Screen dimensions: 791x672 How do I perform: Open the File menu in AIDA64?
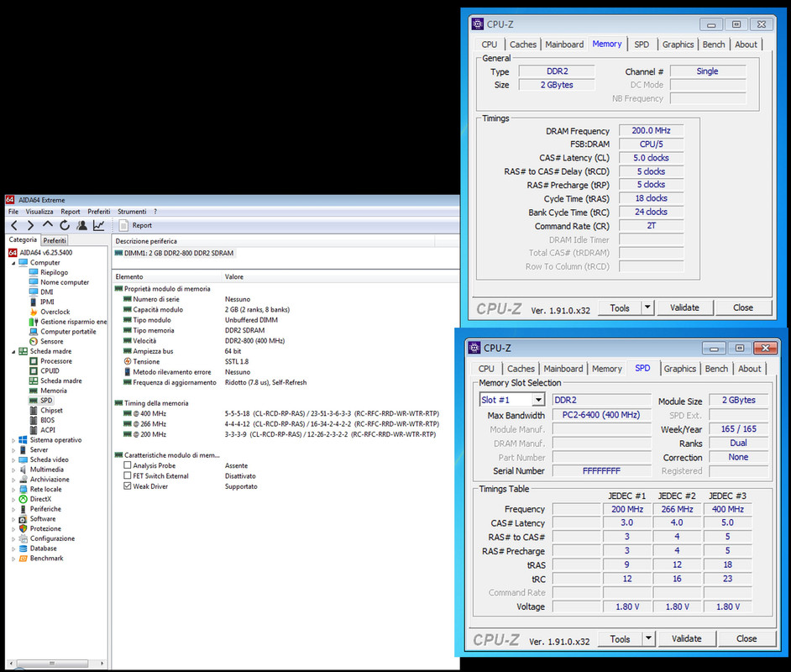(x=13, y=212)
